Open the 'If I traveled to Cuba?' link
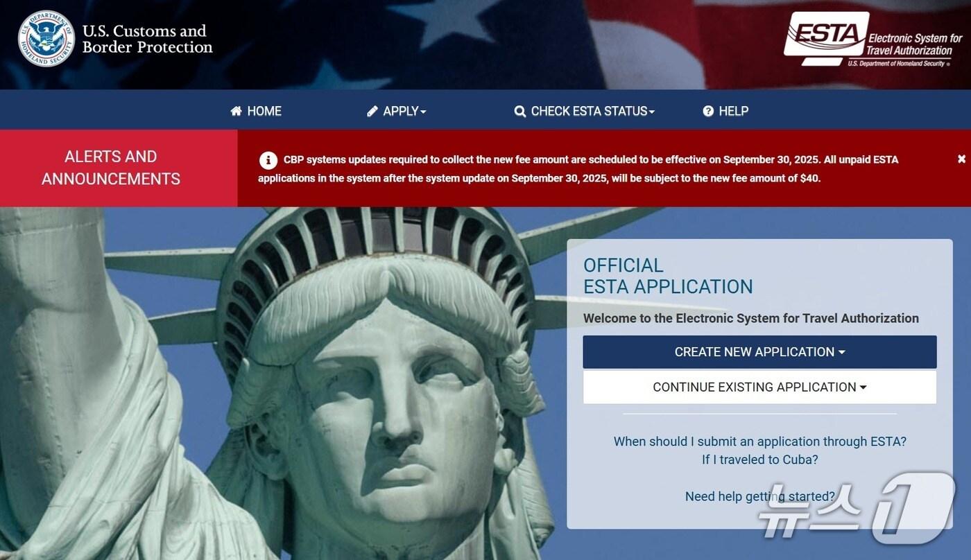971x560 pixels. tap(759, 460)
